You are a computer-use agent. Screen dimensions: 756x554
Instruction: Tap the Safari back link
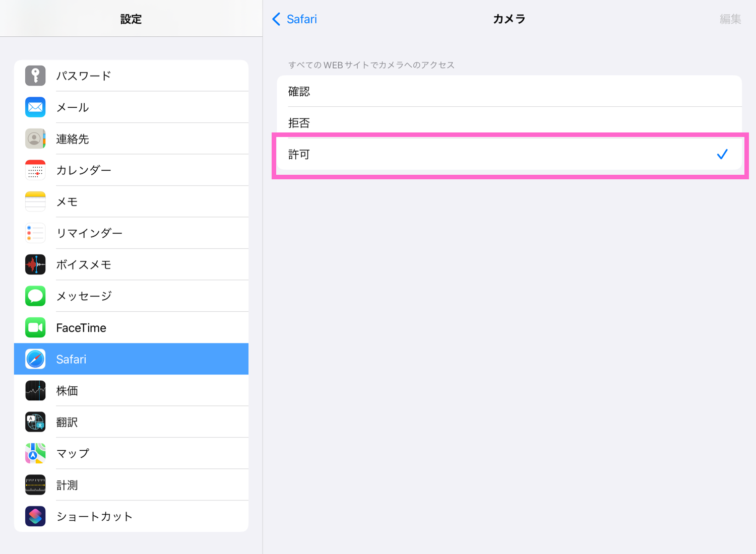[301, 19]
